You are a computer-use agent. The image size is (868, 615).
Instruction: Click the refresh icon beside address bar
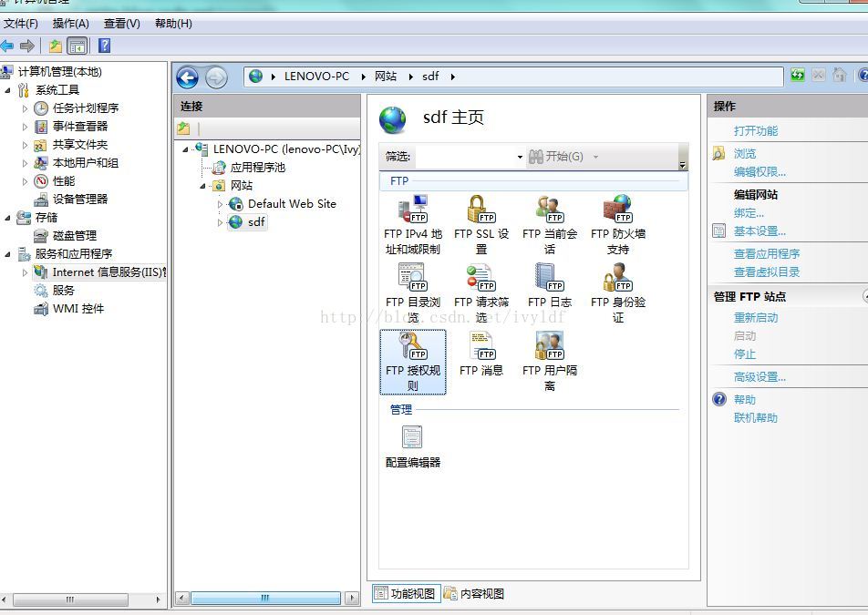[798, 76]
